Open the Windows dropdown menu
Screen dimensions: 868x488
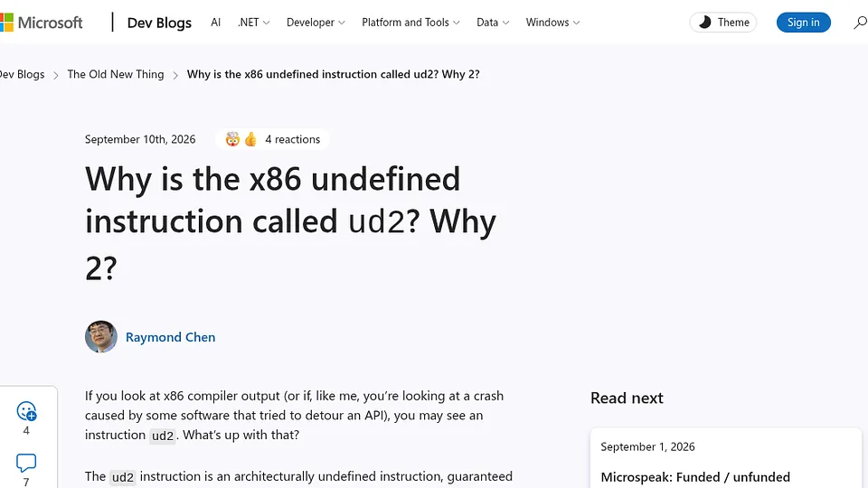point(552,22)
